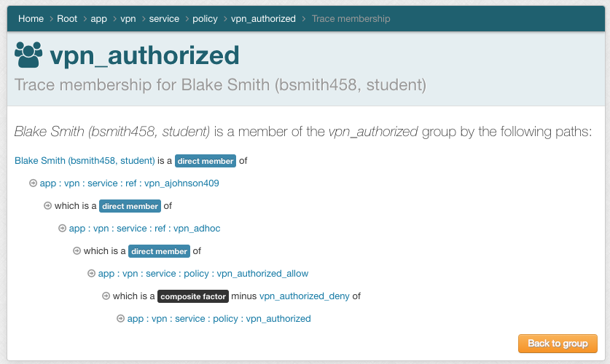Click the group icon beside vpn_authorized heading

pyautogui.click(x=28, y=55)
